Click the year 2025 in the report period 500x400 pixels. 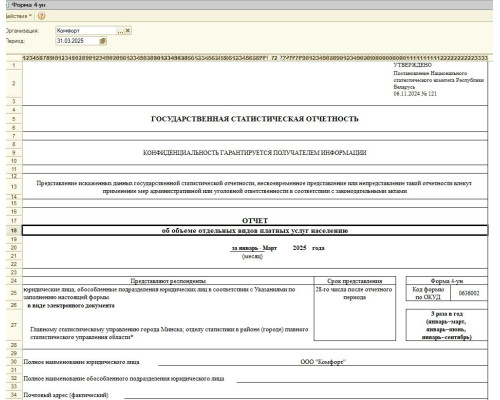coord(299,248)
